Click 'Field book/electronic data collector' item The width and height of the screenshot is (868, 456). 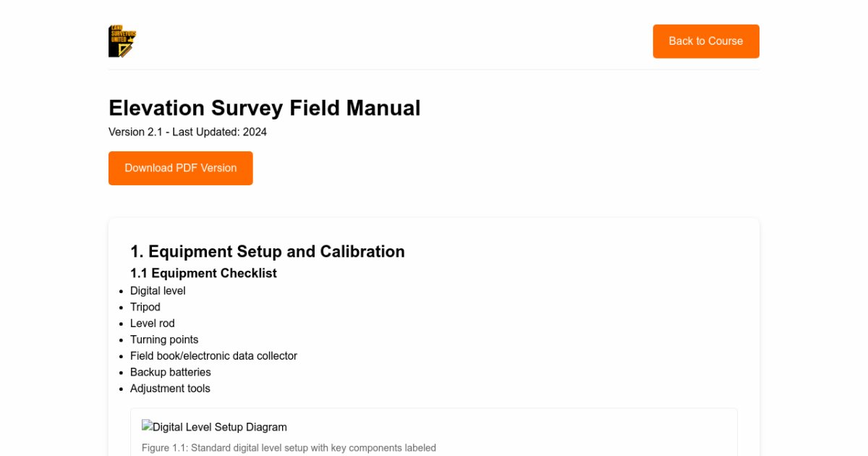pyautogui.click(x=213, y=355)
